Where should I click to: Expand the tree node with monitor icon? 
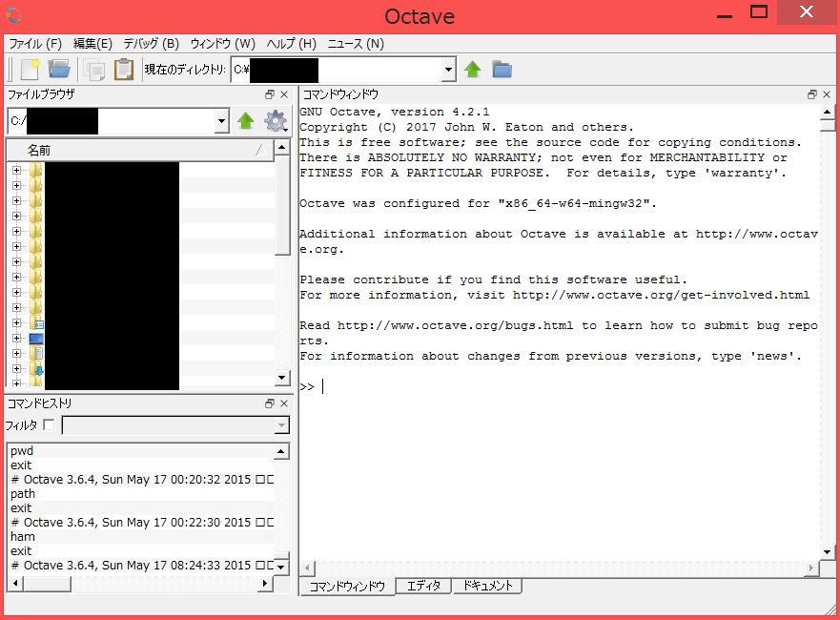coord(16,338)
